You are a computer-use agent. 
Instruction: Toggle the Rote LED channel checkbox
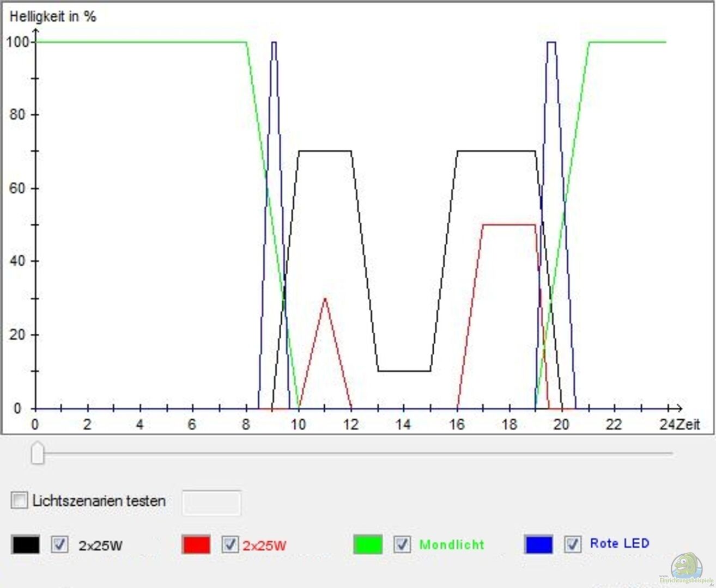(x=572, y=544)
